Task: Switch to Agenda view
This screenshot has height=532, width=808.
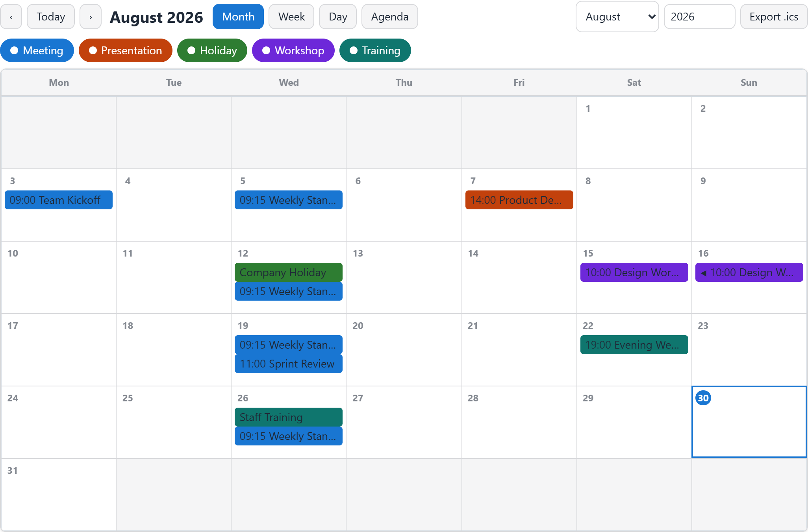Action: (x=390, y=17)
